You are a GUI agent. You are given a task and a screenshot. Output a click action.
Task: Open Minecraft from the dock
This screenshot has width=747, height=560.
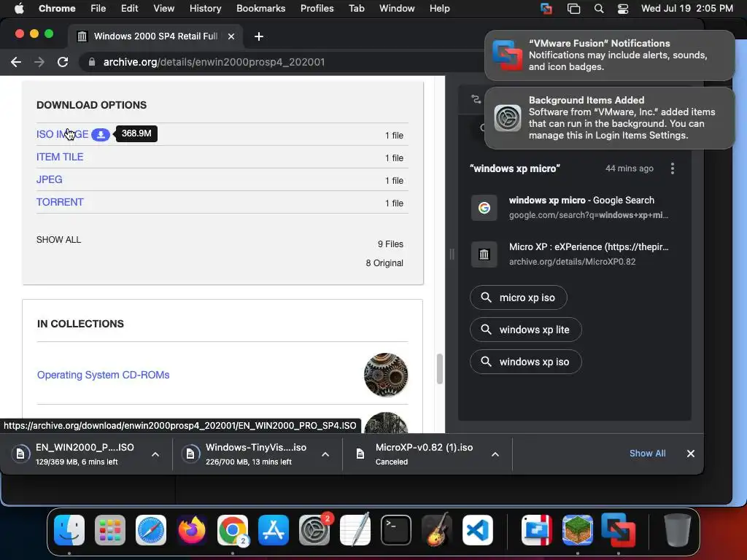(578, 530)
